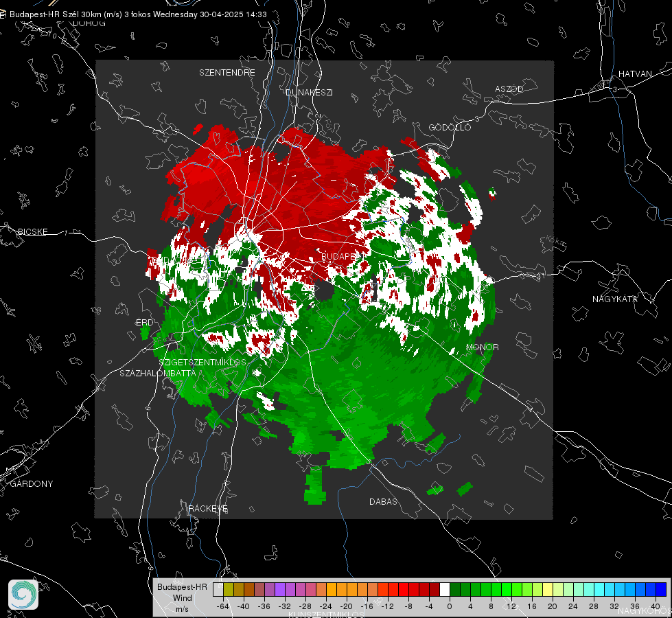This screenshot has width=672, height=618.
Task: Click the DOROG label near the top
Action: pos(89,23)
